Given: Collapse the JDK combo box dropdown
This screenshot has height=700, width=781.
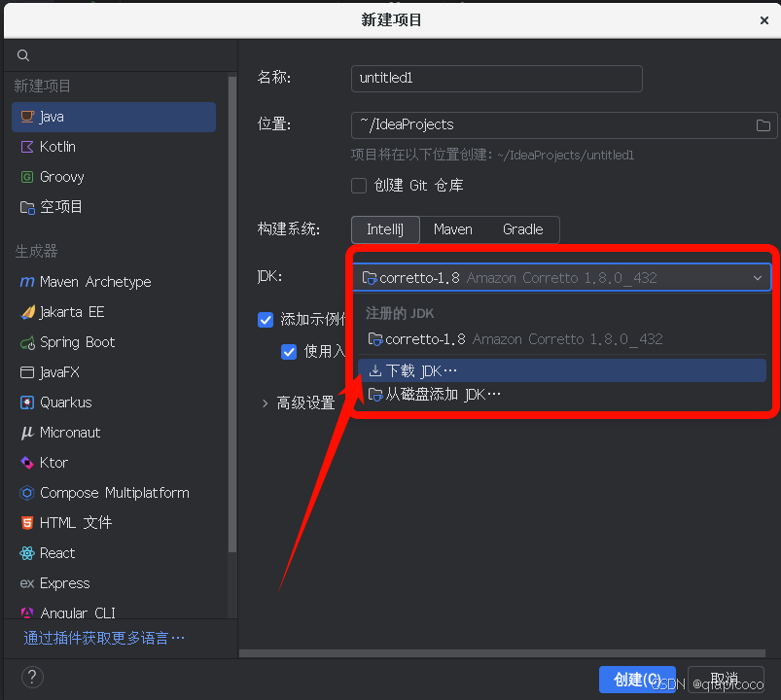Looking at the screenshot, I should [757, 278].
